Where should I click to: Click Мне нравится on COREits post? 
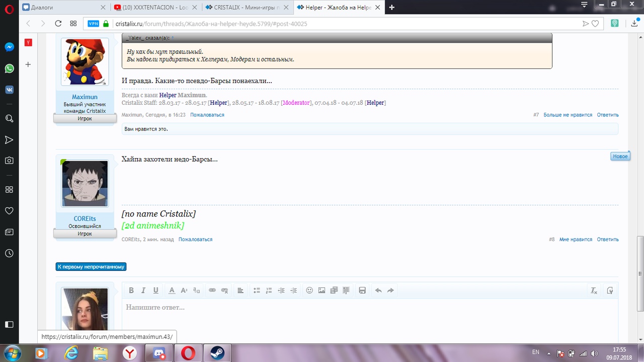(576, 240)
